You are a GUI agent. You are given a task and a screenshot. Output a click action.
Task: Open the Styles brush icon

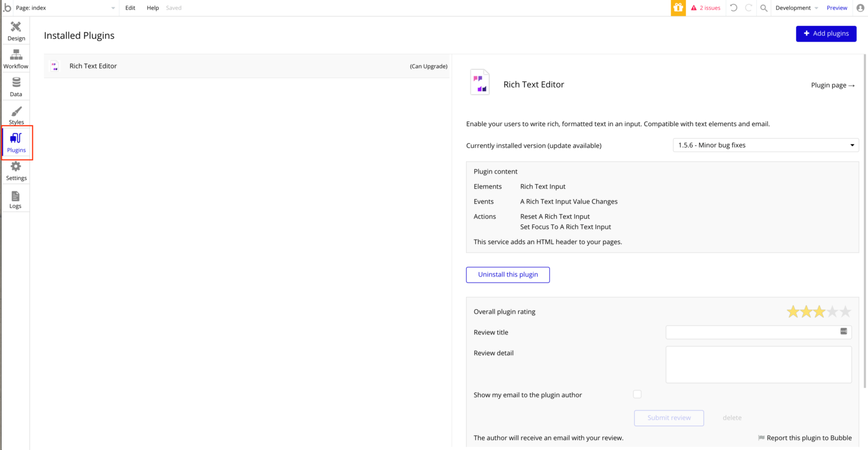pyautogui.click(x=16, y=115)
